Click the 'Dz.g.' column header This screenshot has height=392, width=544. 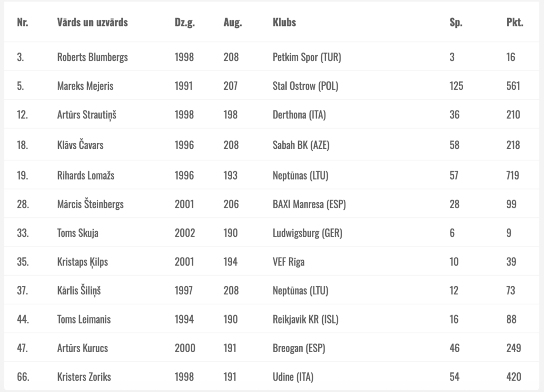(x=184, y=23)
